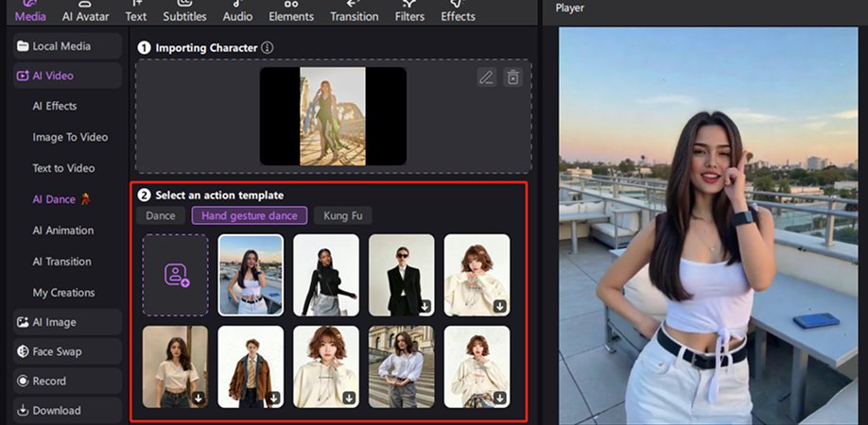This screenshot has width=868, height=425.
Task: Select short-haired girl cream hoodie portrait thumbnail
Action: [326, 366]
